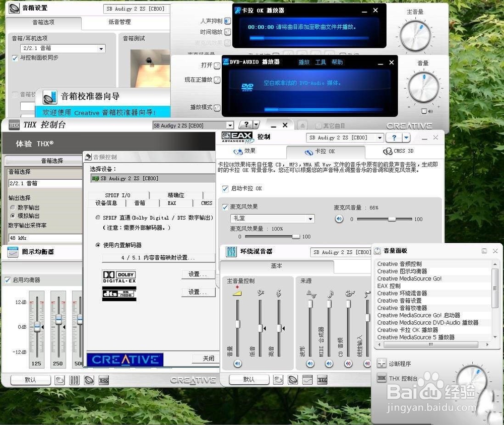Click Dolby Digital Settings button
The width and height of the screenshot is (504, 425).
tap(198, 274)
